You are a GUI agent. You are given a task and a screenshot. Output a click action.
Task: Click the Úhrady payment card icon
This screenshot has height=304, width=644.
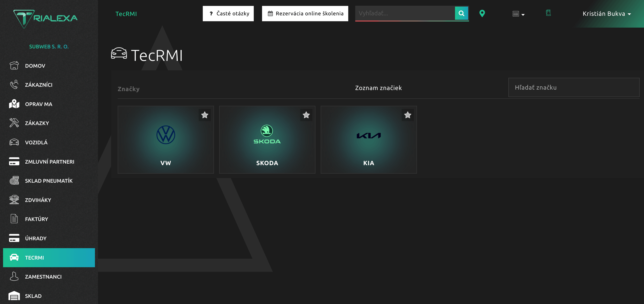point(14,238)
